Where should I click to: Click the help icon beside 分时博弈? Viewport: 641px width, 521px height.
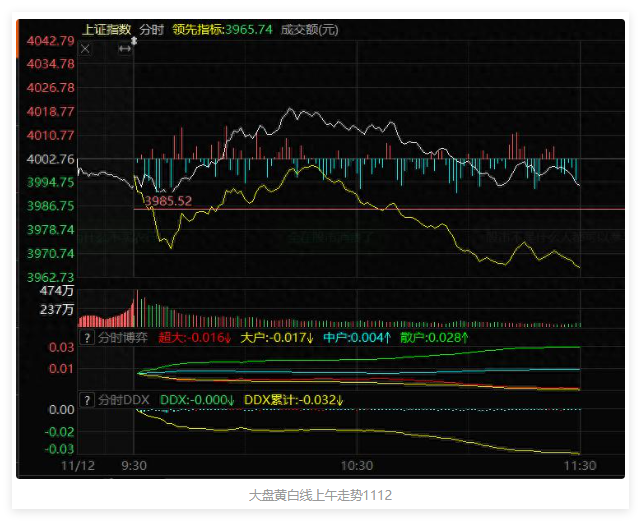pos(86,338)
